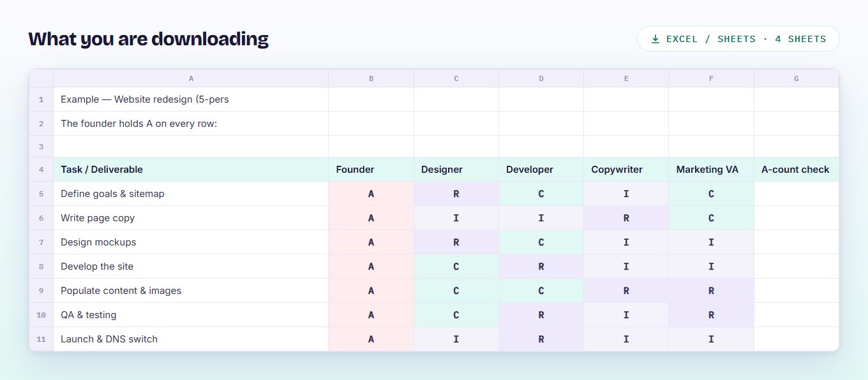This screenshot has height=380, width=868.
Task: Click Designer 'C' cell for Develop the site
Action: pos(456,267)
